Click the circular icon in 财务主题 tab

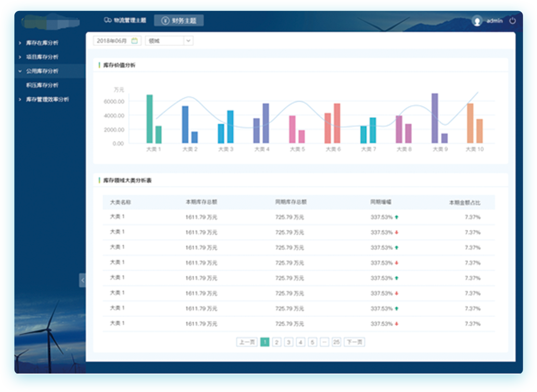[164, 20]
